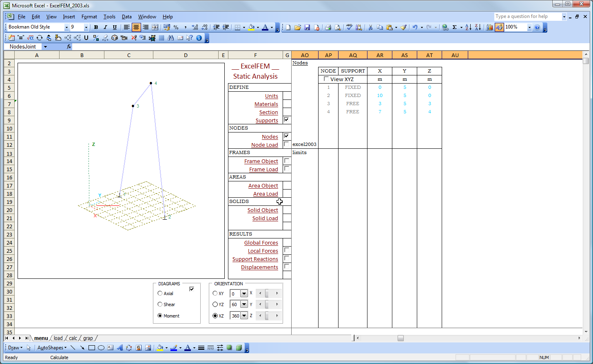The height and width of the screenshot is (364, 593).
Task: Select the Axial diagram radio button
Action: (x=160, y=293)
